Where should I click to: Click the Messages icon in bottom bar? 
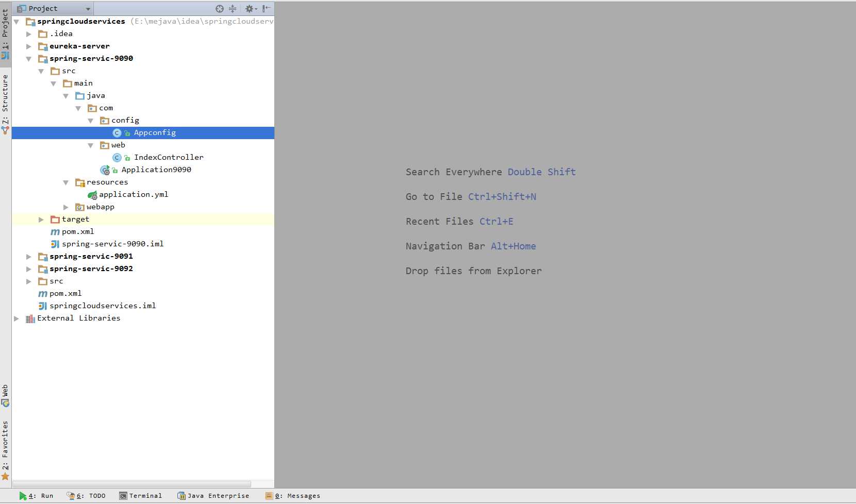(269, 496)
